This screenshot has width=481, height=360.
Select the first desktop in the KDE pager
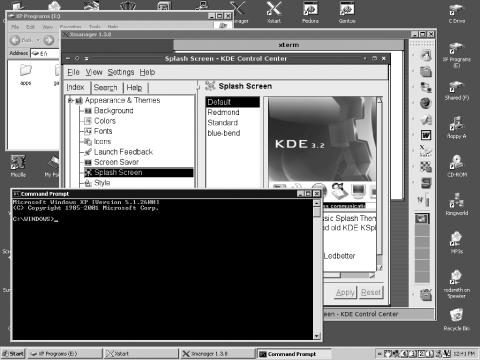pos(422,219)
